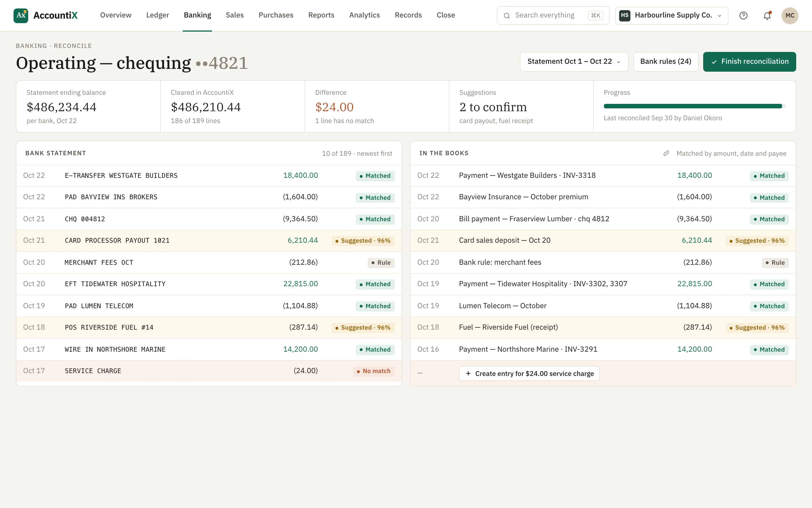Go to the Overview tab
The height and width of the screenshot is (508, 812).
click(116, 15)
